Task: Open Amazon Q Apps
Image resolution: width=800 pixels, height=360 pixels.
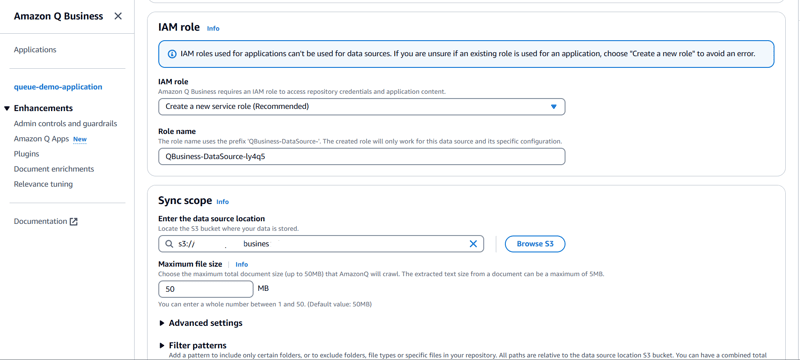Action: 41,139
